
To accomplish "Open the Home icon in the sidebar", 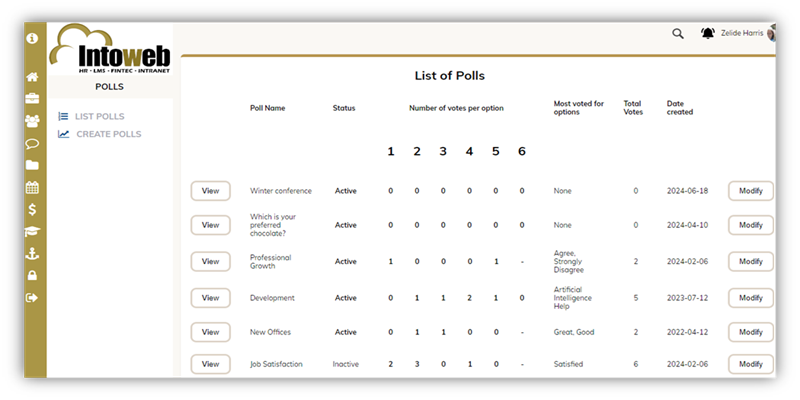I will tap(32, 77).
